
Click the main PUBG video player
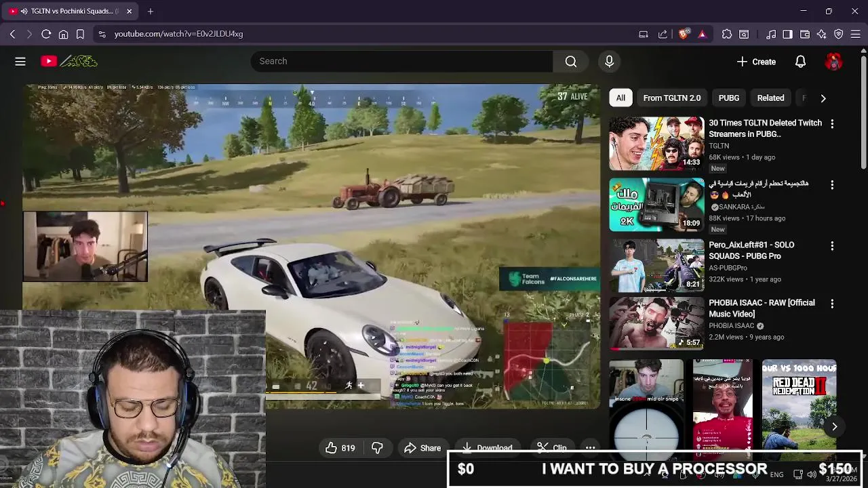[x=311, y=246]
